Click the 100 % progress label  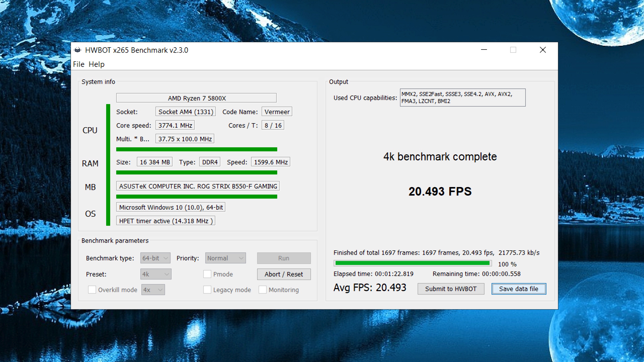(x=507, y=264)
